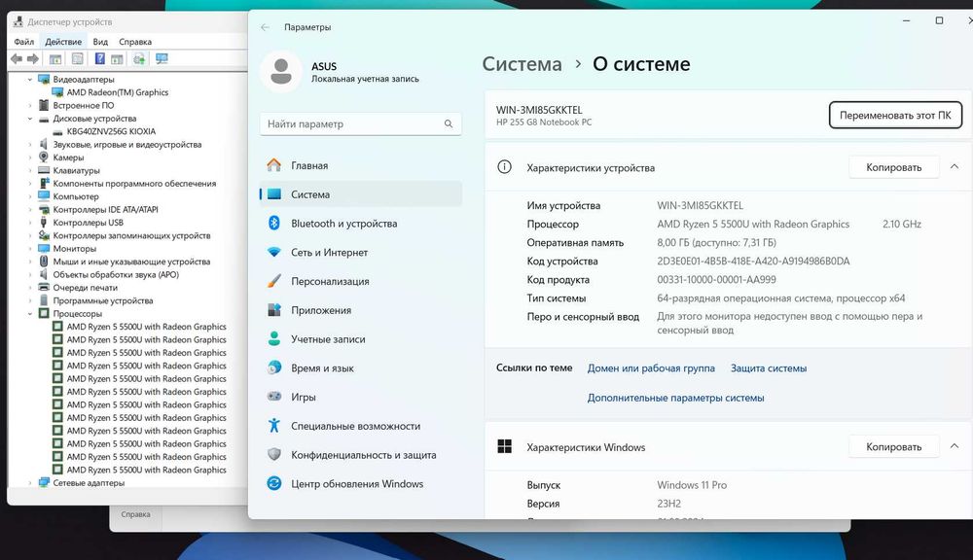Select Программные устройства tree node

[103, 300]
